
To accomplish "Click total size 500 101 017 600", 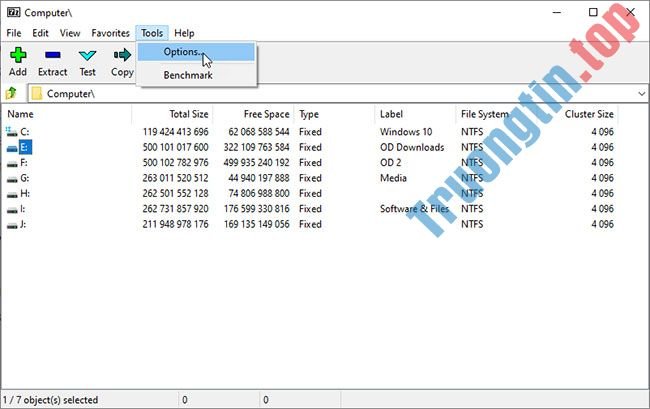I will pyautogui.click(x=175, y=147).
